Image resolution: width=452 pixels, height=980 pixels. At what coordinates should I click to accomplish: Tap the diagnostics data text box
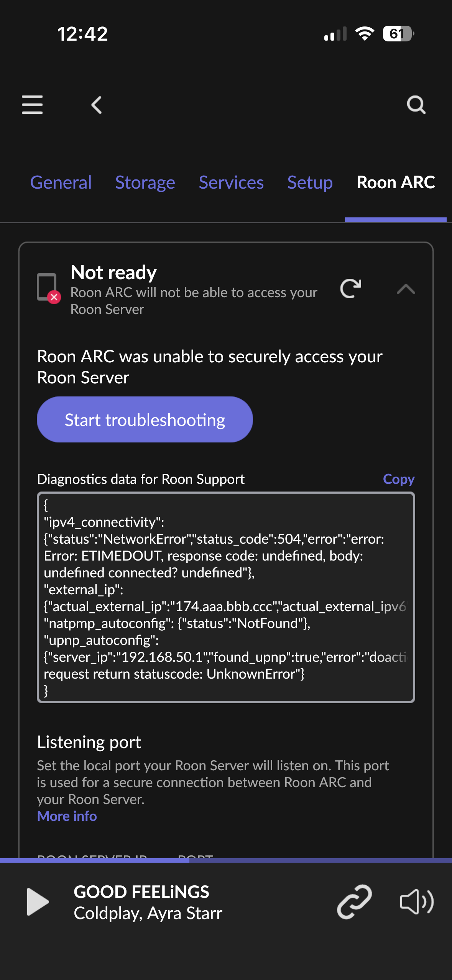[x=226, y=597]
